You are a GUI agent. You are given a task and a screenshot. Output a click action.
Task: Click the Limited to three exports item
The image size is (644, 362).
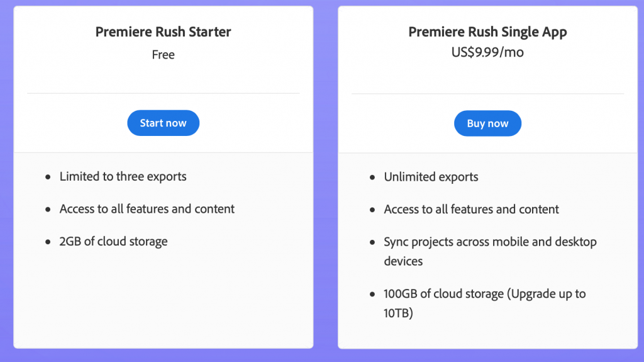[x=123, y=176]
